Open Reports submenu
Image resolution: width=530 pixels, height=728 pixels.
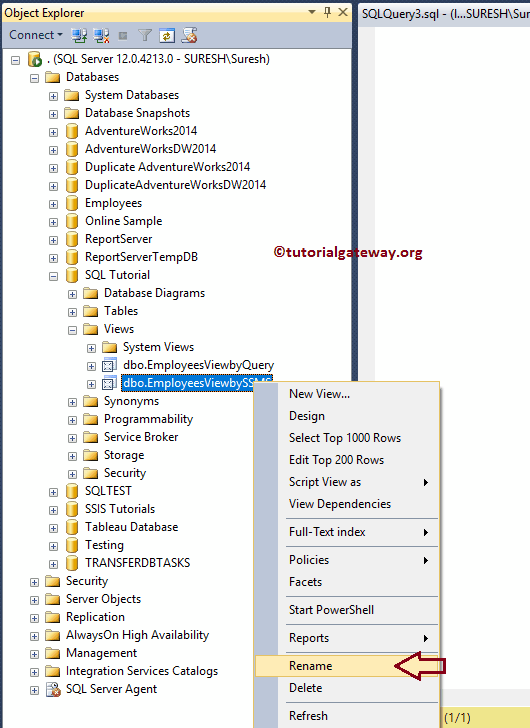pyautogui.click(x=346, y=638)
